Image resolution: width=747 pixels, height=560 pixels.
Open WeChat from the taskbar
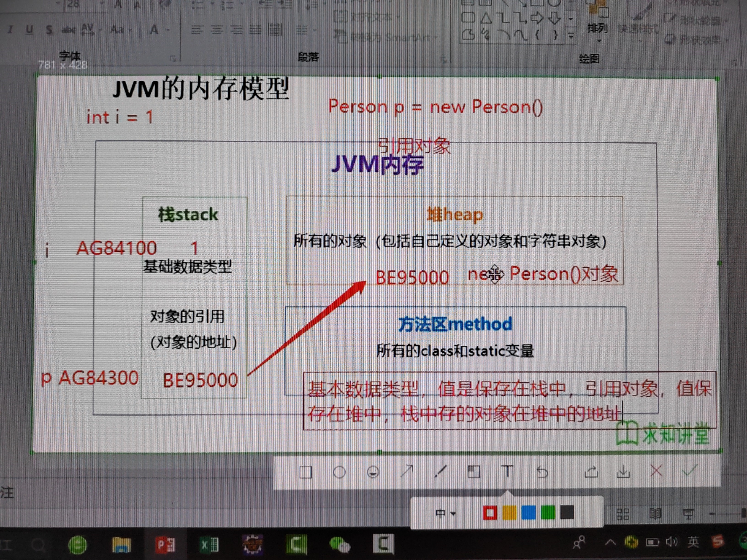[x=339, y=544]
